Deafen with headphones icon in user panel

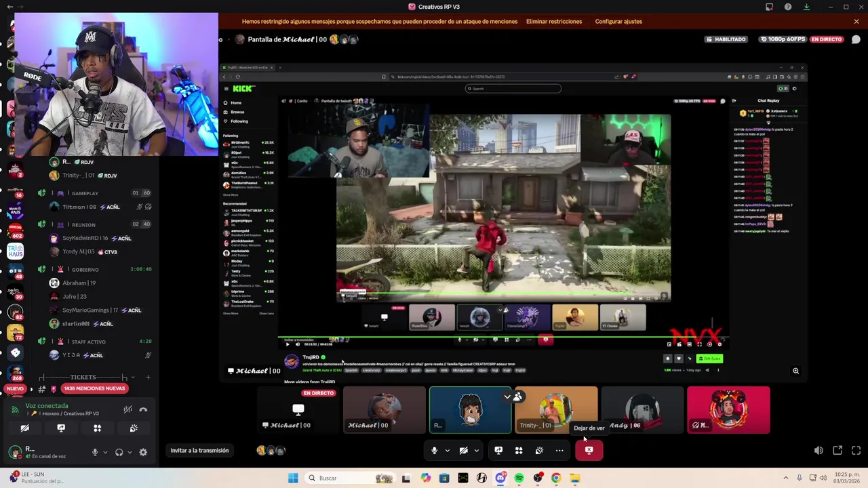pos(119,452)
